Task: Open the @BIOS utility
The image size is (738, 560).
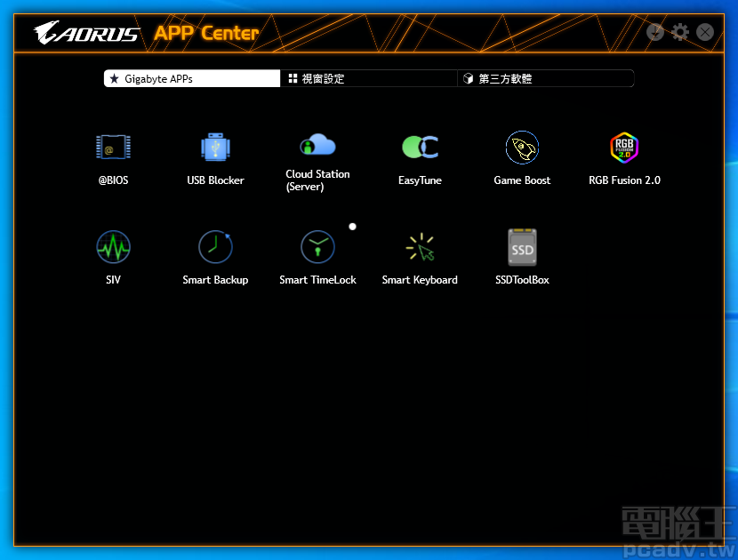Action: [113, 148]
